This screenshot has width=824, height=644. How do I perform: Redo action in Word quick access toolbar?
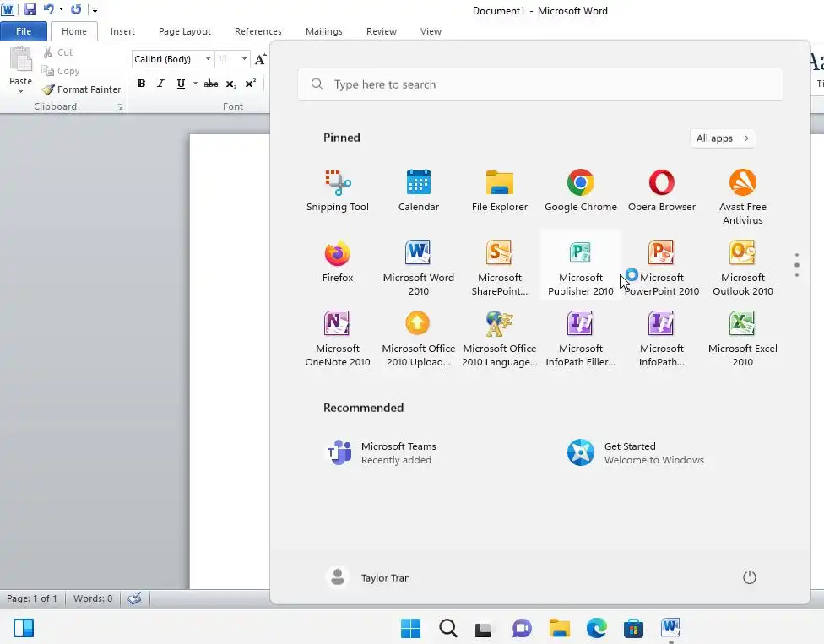[76, 9]
